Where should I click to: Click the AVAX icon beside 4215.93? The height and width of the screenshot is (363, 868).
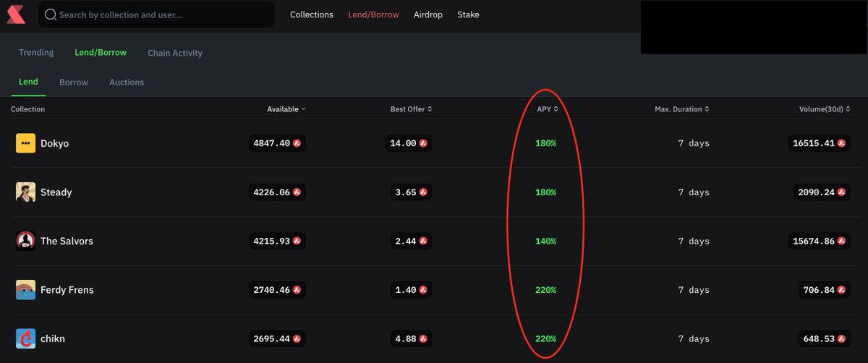(297, 241)
